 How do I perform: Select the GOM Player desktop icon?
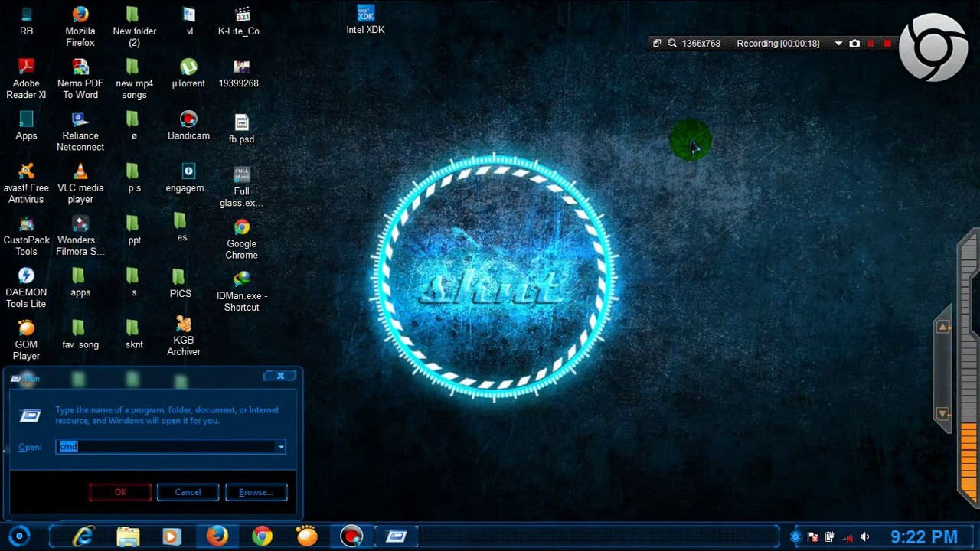coord(26,339)
